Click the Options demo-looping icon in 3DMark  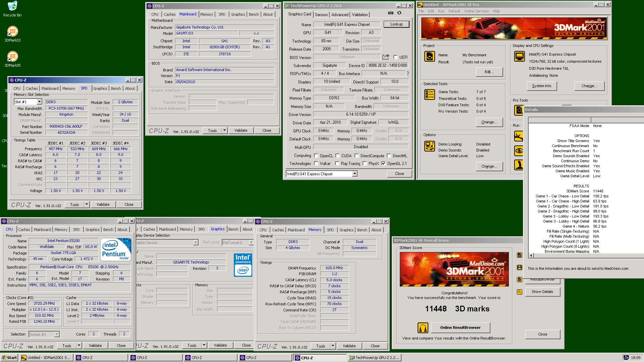pyautogui.click(x=429, y=146)
